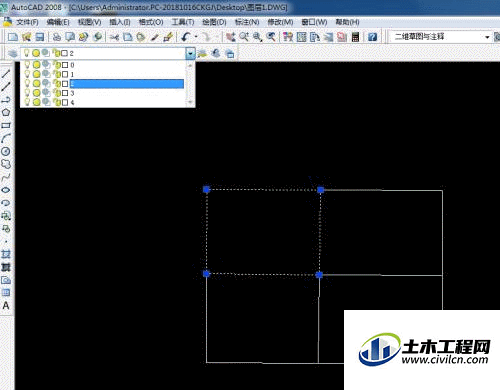500x390 pixels.
Task: Open the Undo history dropdown arrow
Action: pos(196,37)
